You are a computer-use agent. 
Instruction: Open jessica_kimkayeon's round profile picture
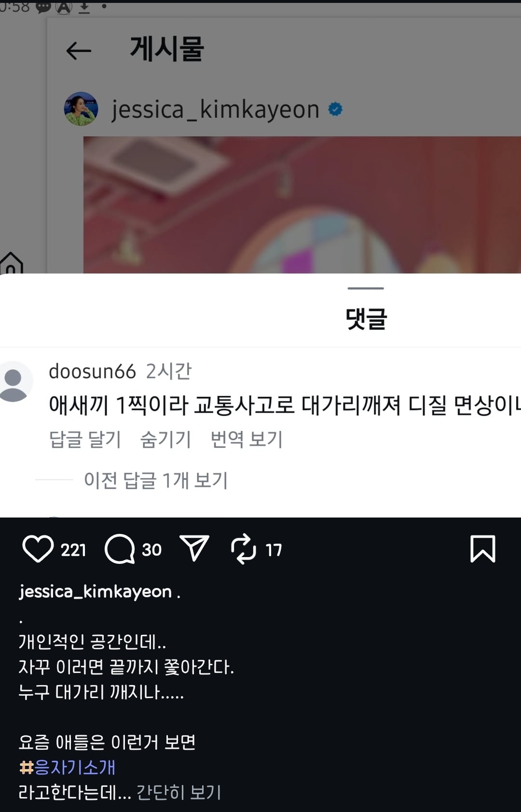81,109
